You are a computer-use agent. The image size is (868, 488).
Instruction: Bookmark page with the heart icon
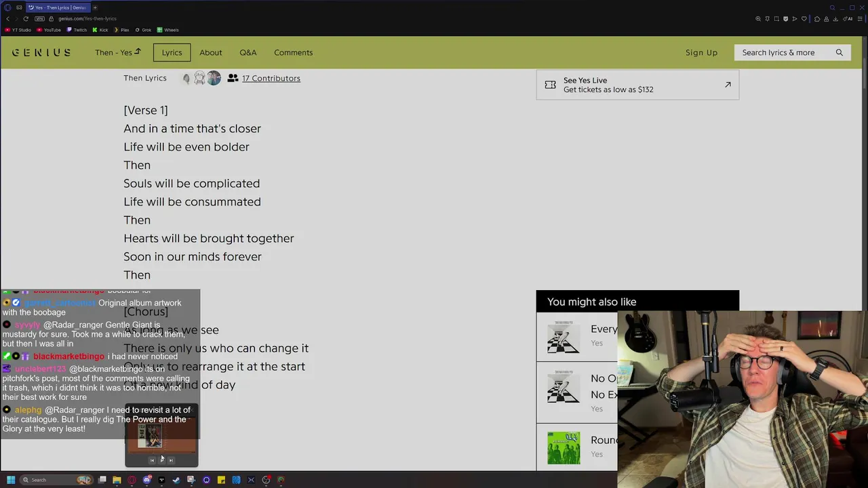click(x=804, y=19)
